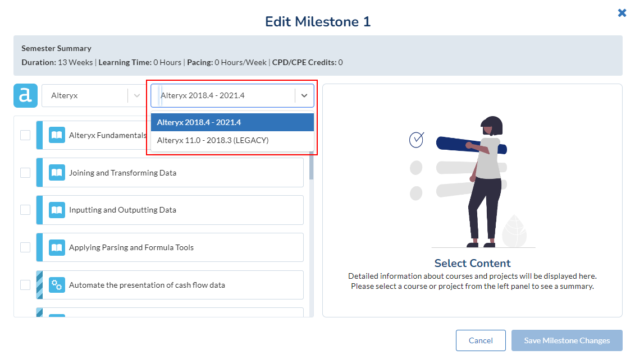Screen dimensions: 635x364
Task: Tick the Alteryx Fundamentals checkbox
Action: coord(25,135)
